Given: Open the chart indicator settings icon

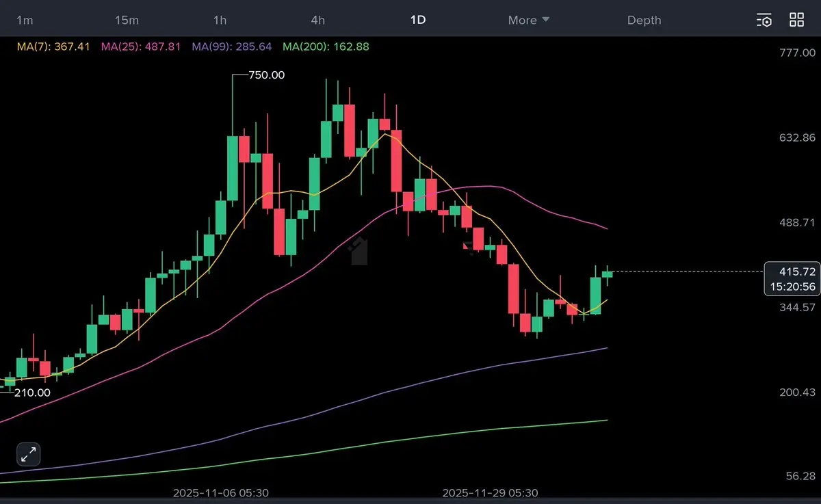Looking at the screenshot, I should tap(764, 20).
